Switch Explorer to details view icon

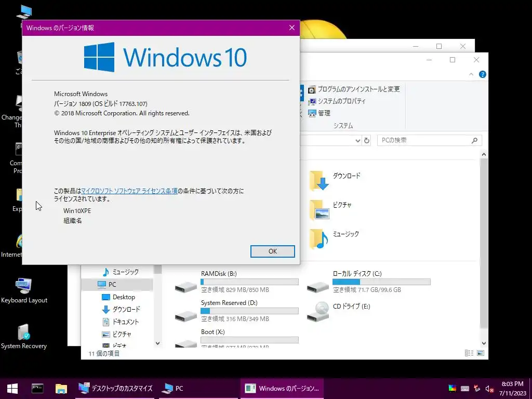pos(469,353)
